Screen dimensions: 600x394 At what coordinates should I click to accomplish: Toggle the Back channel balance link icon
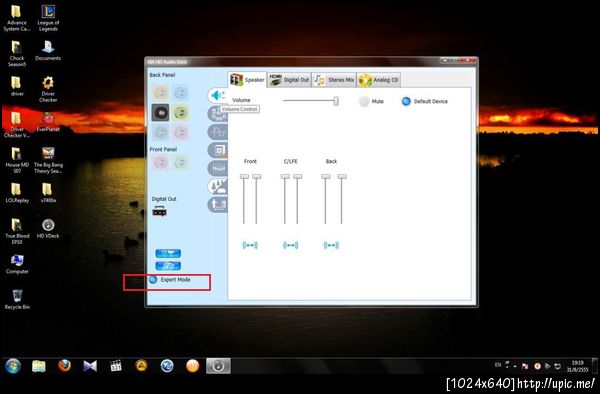[331, 245]
